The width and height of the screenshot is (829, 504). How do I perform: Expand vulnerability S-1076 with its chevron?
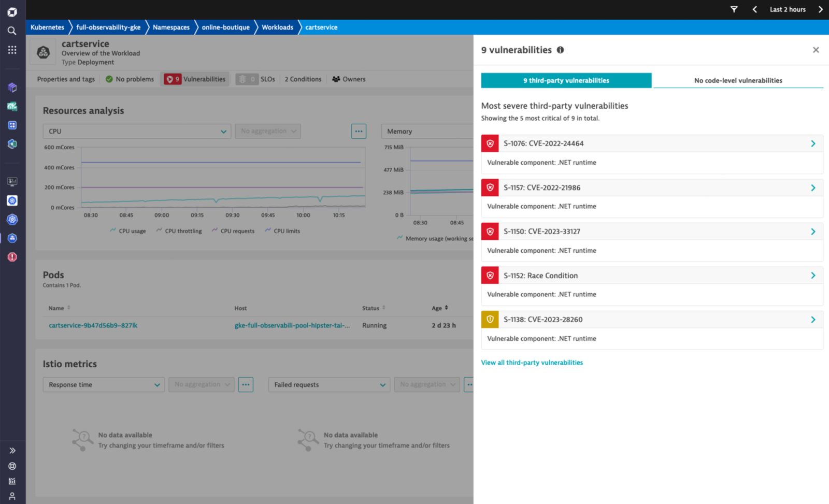pos(813,143)
